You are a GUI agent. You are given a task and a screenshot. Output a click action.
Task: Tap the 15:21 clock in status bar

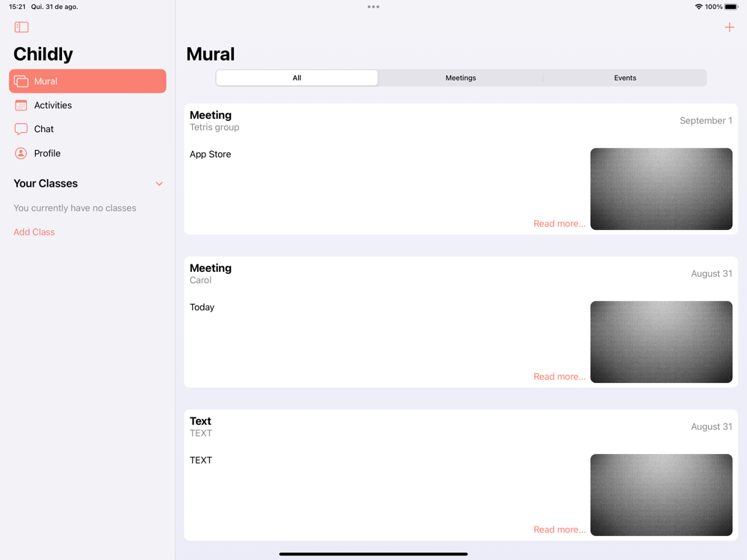[x=17, y=7]
